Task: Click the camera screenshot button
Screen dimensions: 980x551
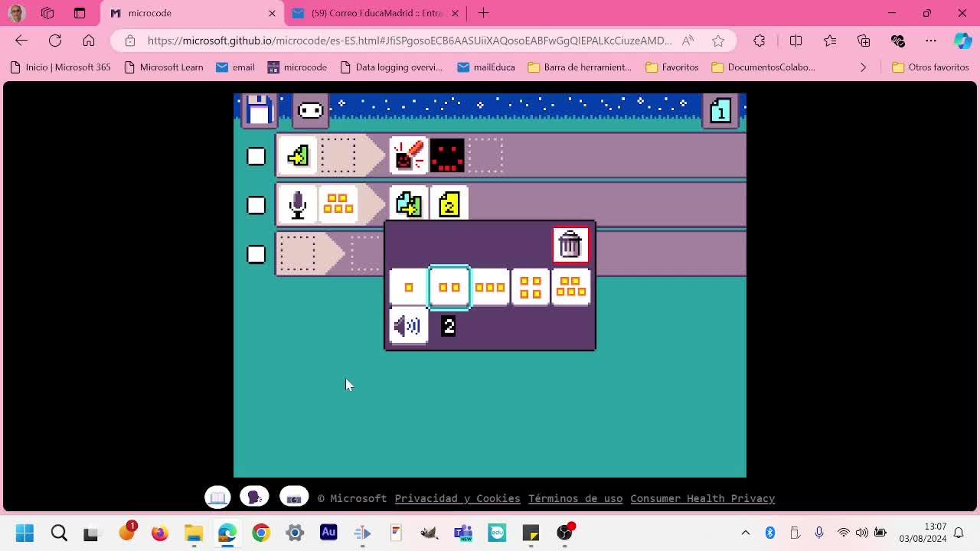Action: (294, 497)
